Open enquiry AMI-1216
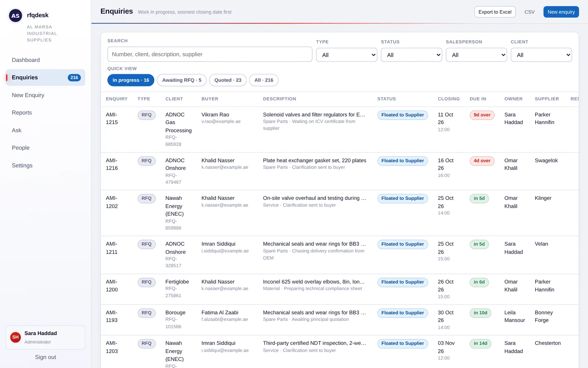The width and height of the screenshot is (588, 368). (112, 164)
